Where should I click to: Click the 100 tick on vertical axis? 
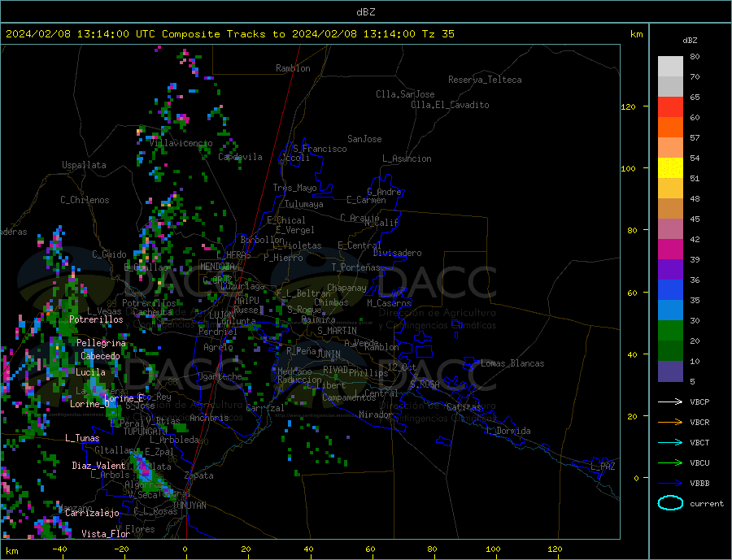[x=629, y=168]
